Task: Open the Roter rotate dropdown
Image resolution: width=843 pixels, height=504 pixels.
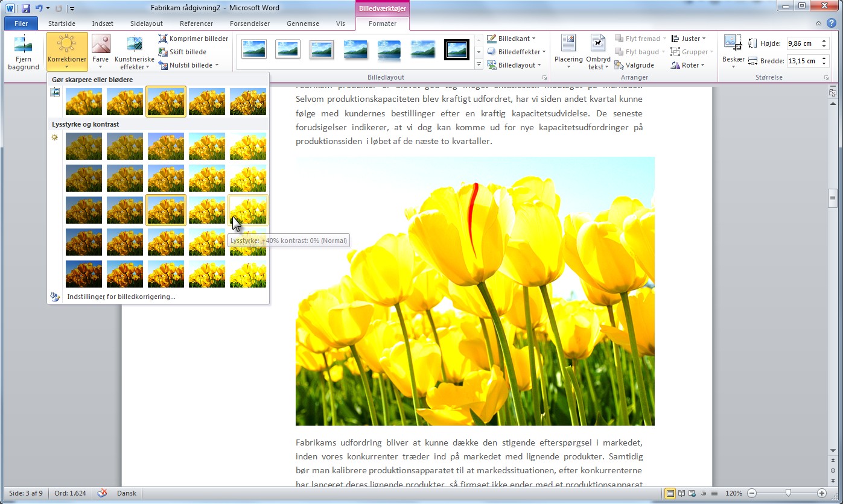Action: (688, 65)
